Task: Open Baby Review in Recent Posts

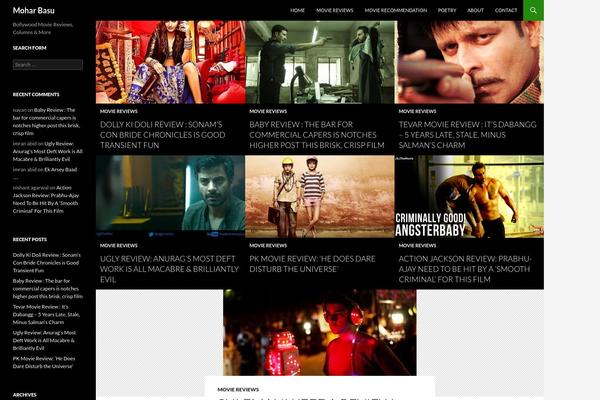Action: tap(48, 289)
